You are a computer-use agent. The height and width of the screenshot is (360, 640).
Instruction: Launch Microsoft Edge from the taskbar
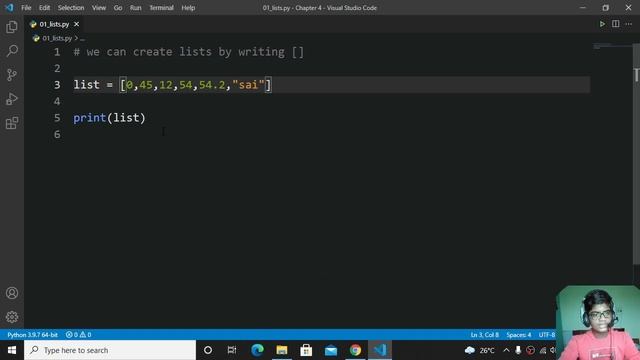click(257, 350)
